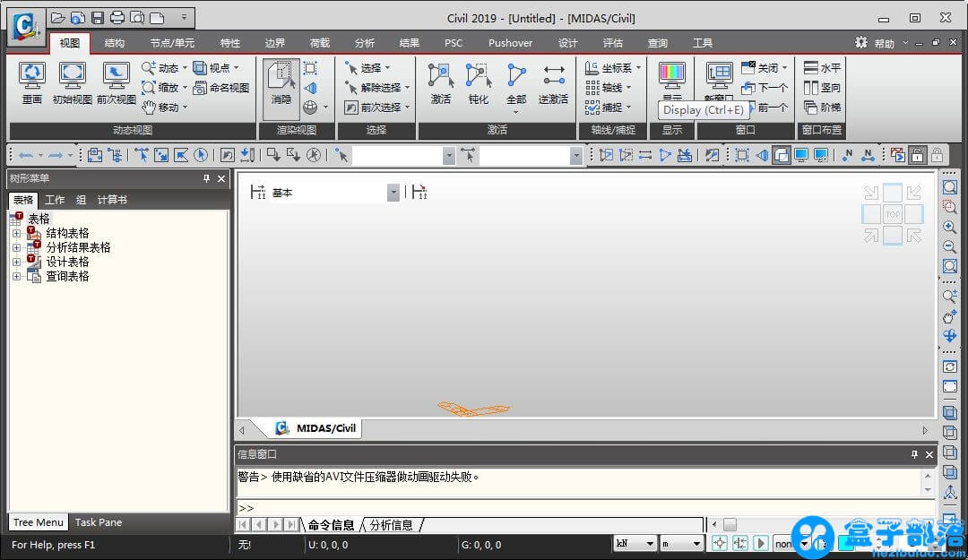Image resolution: width=968 pixels, height=560 pixels.
Task: Click the 命名视图 named view icon
Action: [x=220, y=88]
